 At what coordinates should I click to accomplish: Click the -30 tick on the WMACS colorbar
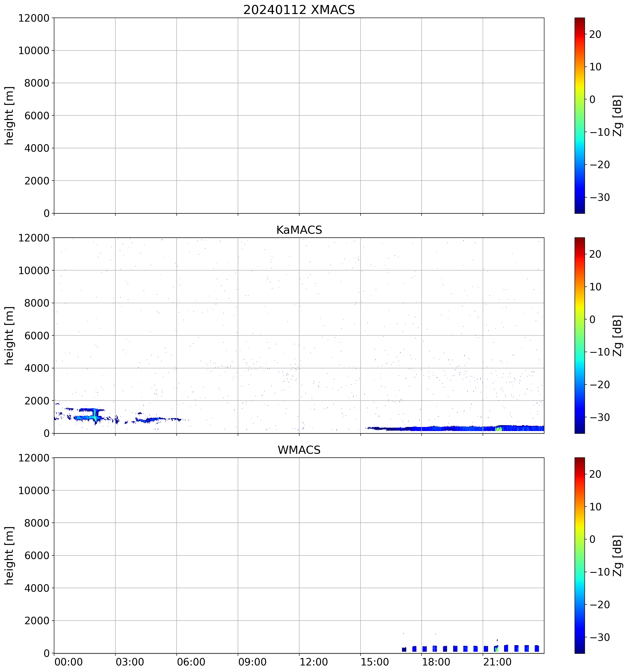[600, 637]
